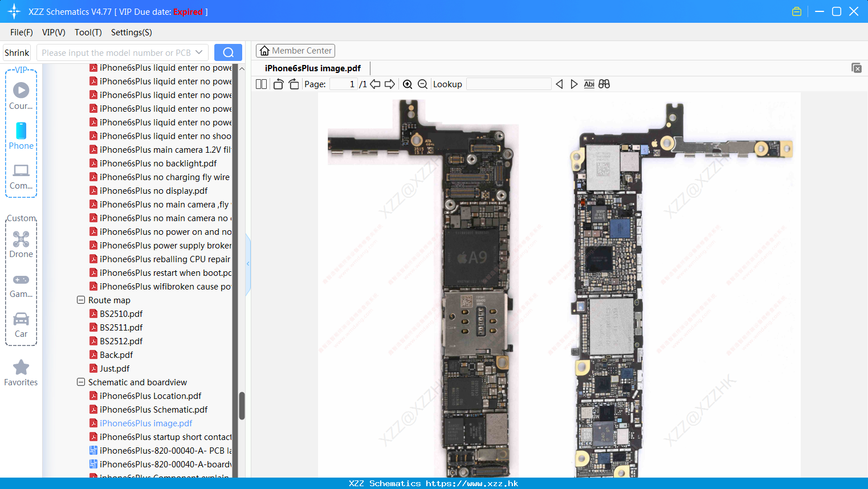Toggle two-page view in PDF toolbar

click(261, 84)
